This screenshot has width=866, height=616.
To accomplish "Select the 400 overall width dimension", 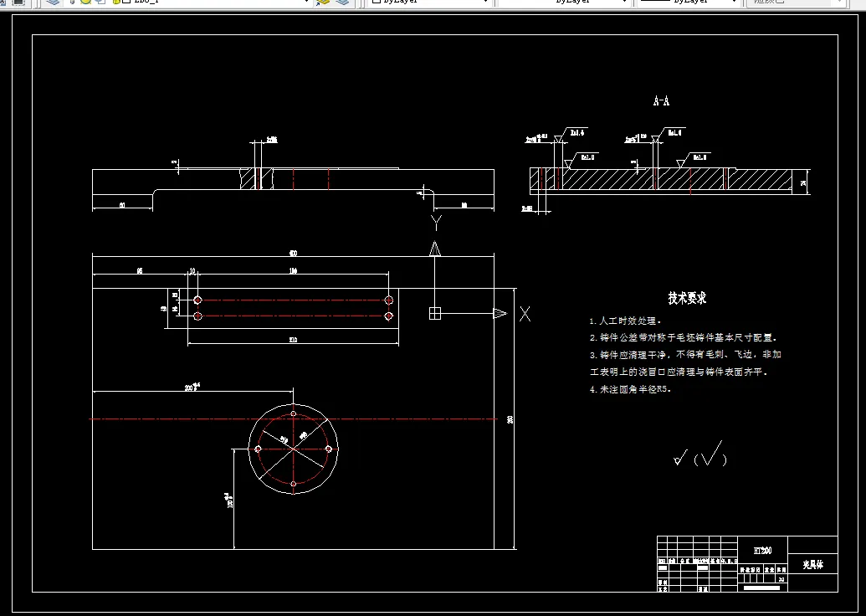I will [x=294, y=253].
